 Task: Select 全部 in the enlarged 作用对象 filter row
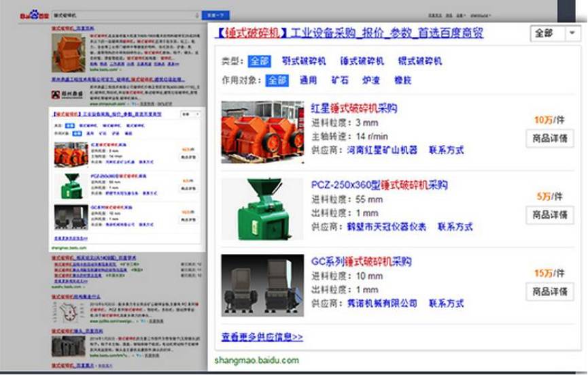(277, 80)
